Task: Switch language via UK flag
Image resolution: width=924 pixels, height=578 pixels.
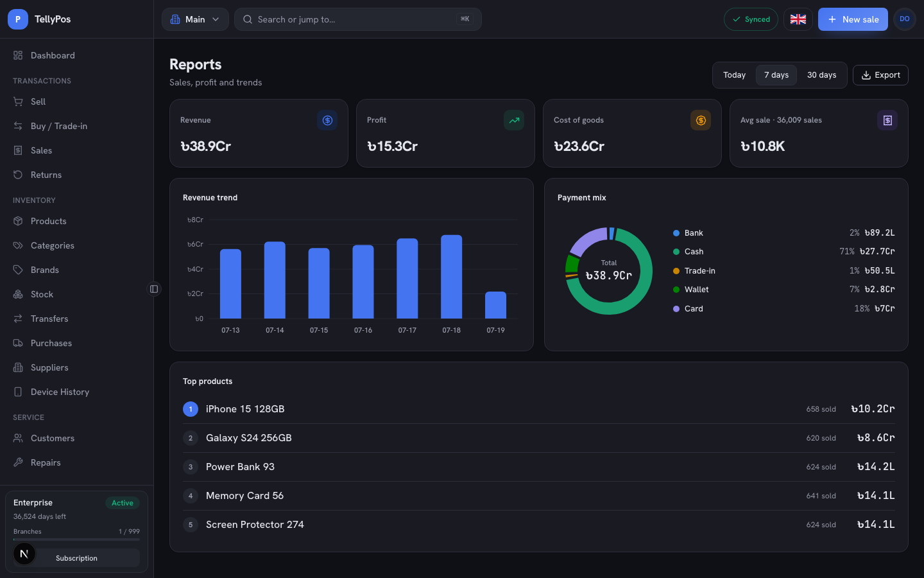Action: click(798, 19)
